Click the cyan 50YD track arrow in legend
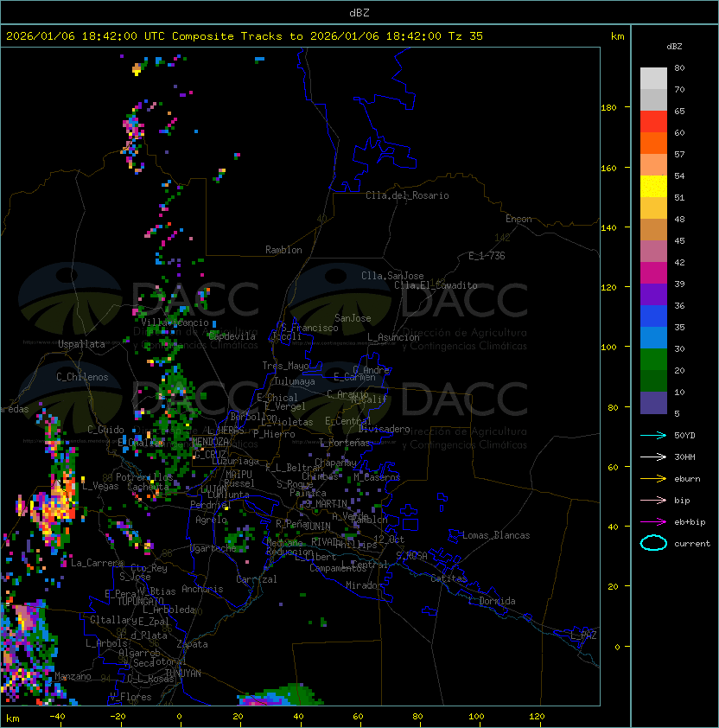The height and width of the screenshot is (728, 719). pos(653,435)
